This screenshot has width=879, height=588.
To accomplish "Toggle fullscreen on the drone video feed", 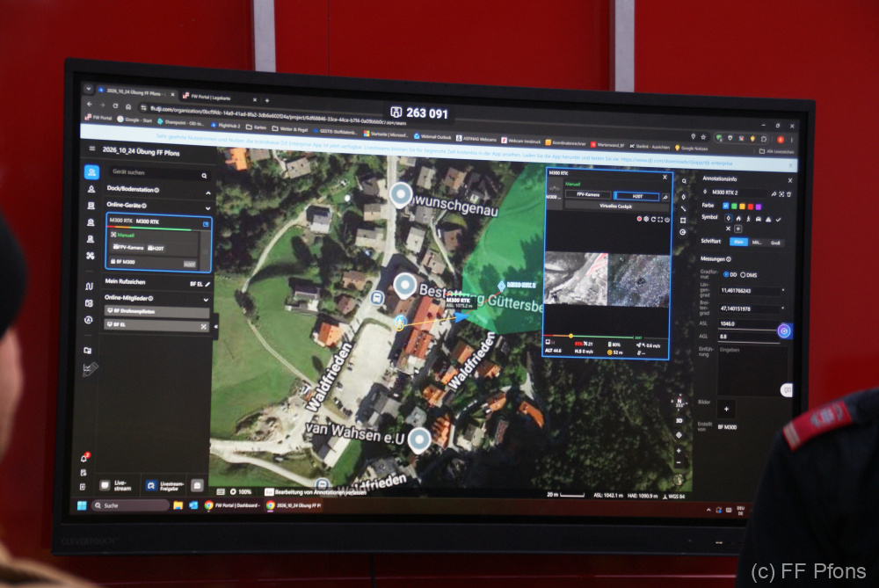I will tap(660, 219).
